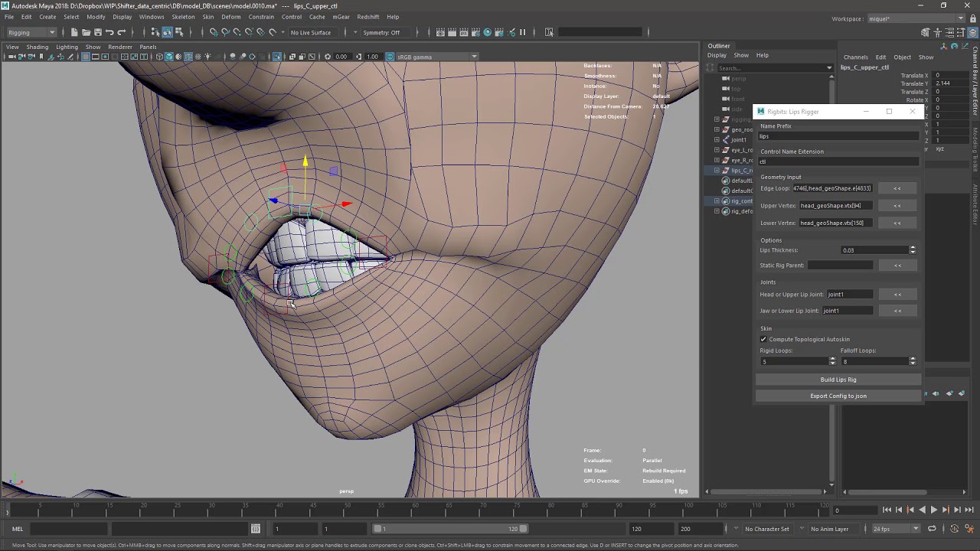
Task: Toggle the viewport isolate select icon
Action: tap(277, 57)
